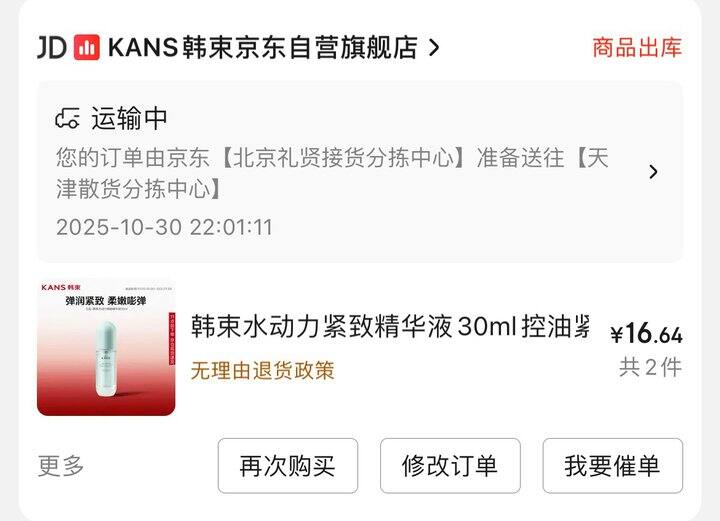Open the KANS store chevron arrow

coord(434,47)
